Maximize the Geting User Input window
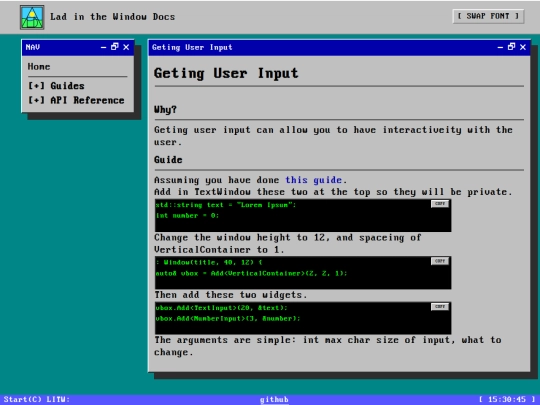540x405 pixels. pos(511,47)
